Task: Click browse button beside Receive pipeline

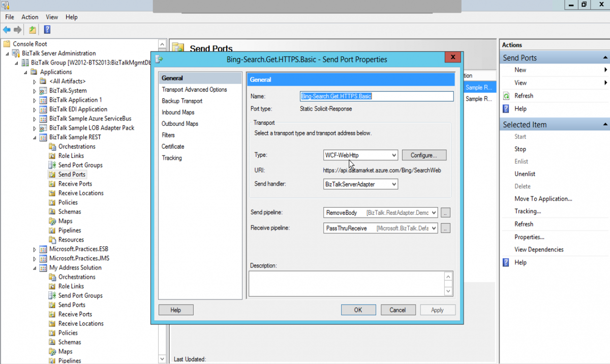Action: 445,228
